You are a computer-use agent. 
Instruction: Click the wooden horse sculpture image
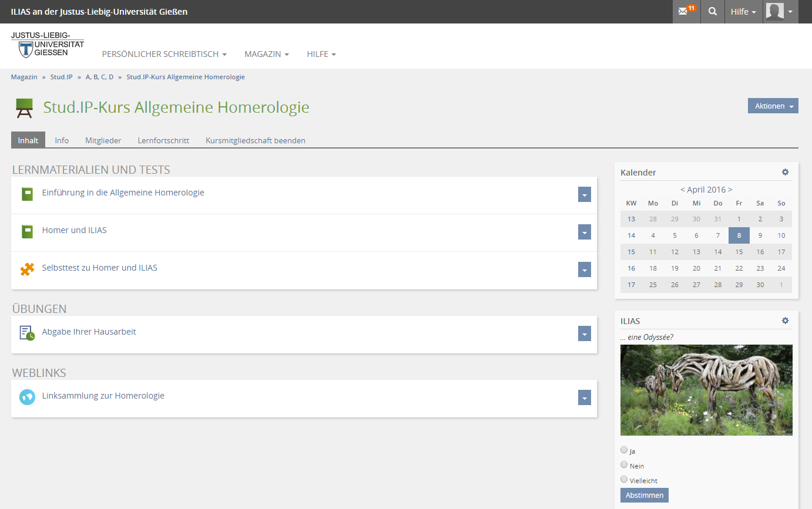click(706, 390)
